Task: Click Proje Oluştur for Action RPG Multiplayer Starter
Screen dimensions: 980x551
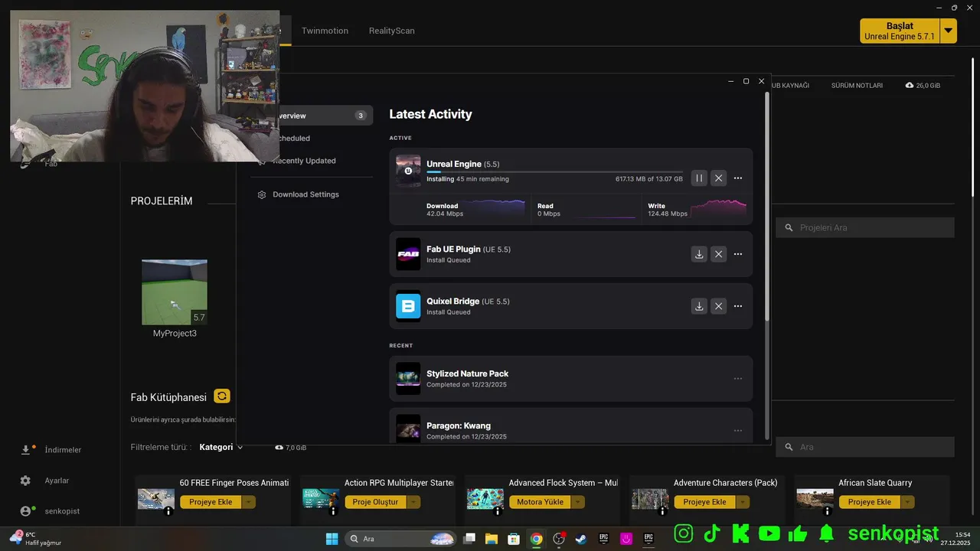Action: click(x=375, y=502)
